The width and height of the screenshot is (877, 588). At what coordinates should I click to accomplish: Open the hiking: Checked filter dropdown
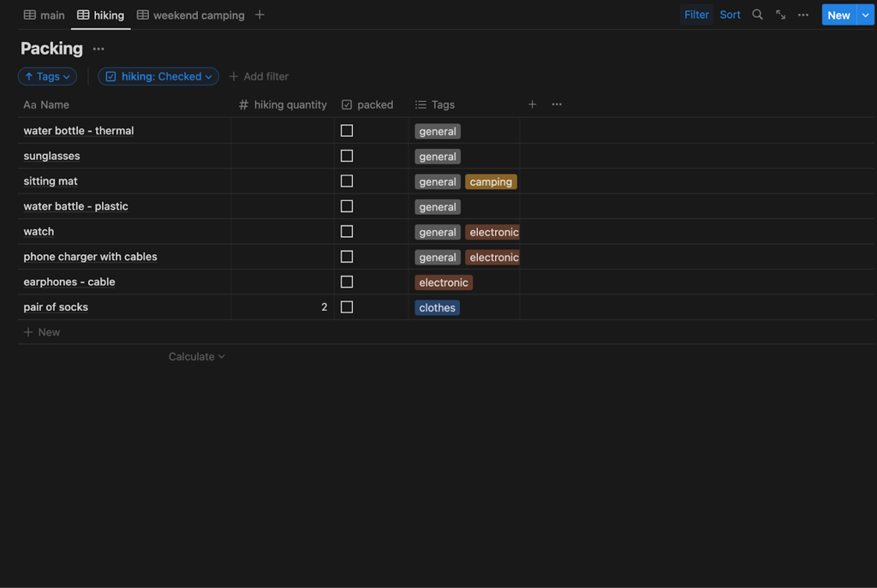pyautogui.click(x=158, y=76)
